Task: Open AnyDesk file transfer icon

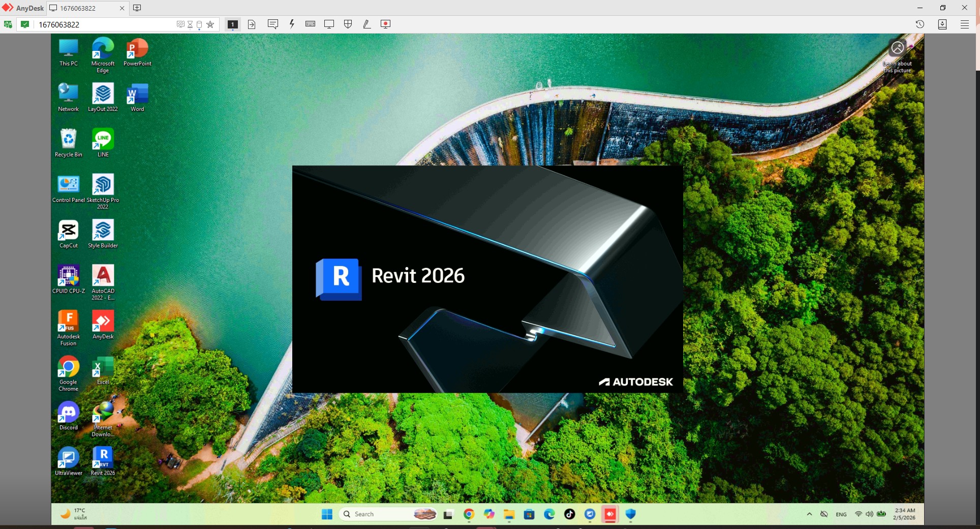Action: 252,24
